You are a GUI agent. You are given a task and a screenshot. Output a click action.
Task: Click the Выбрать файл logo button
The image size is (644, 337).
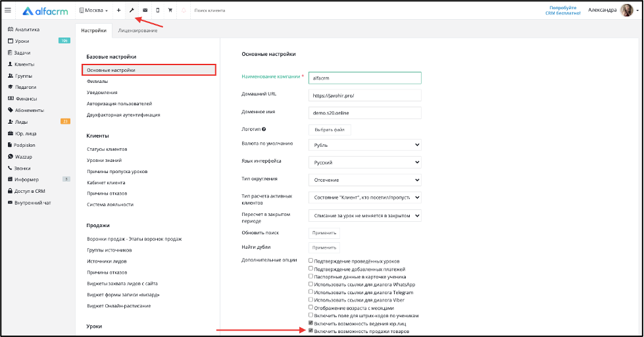coord(330,130)
